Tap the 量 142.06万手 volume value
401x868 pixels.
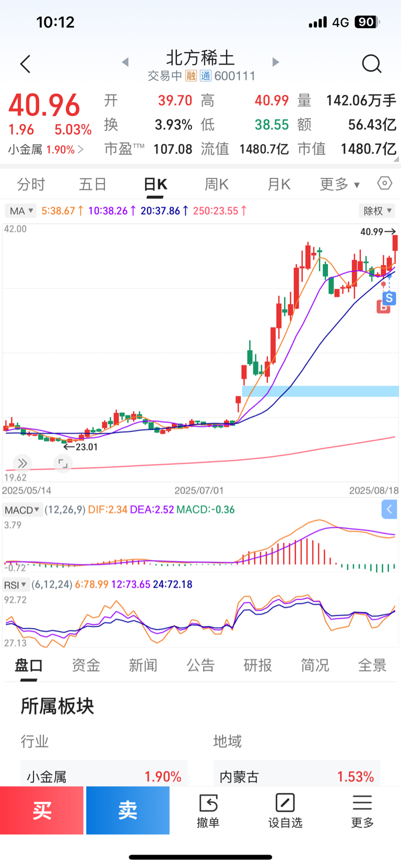(x=361, y=100)
